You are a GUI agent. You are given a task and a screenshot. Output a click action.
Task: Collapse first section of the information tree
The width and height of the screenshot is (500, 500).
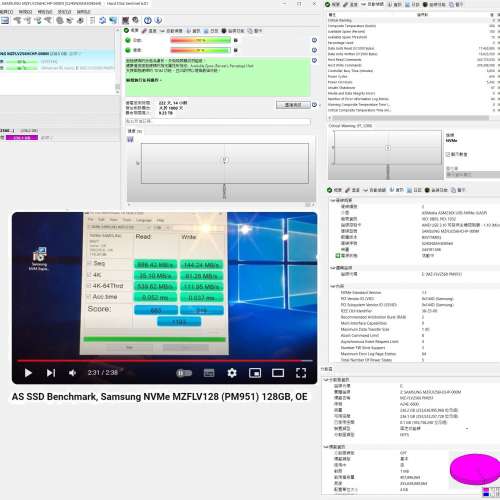click(332, 201)
